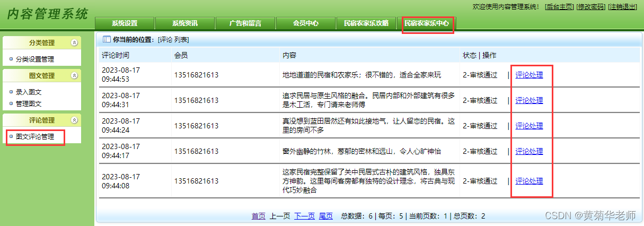Click the [评论 列表] breadcrumb text
644x226 pixels.
pyautogui.click(x=173, y=40)
